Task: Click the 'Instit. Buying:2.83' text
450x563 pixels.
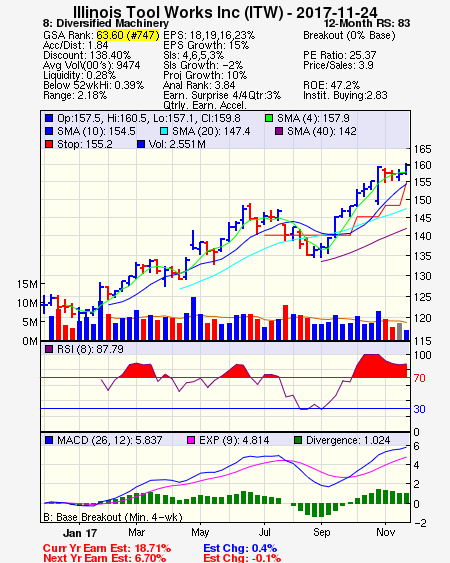Action: click(x=345, y=96)
